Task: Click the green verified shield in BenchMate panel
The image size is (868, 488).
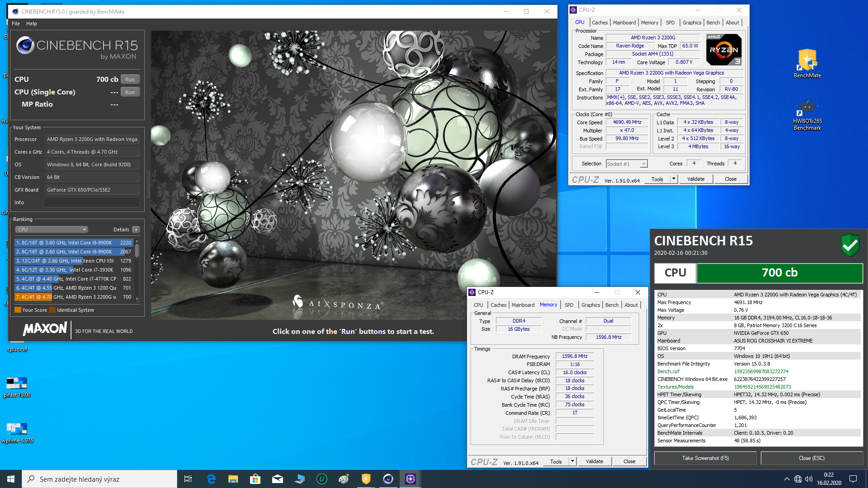Action: coord(850,245)
